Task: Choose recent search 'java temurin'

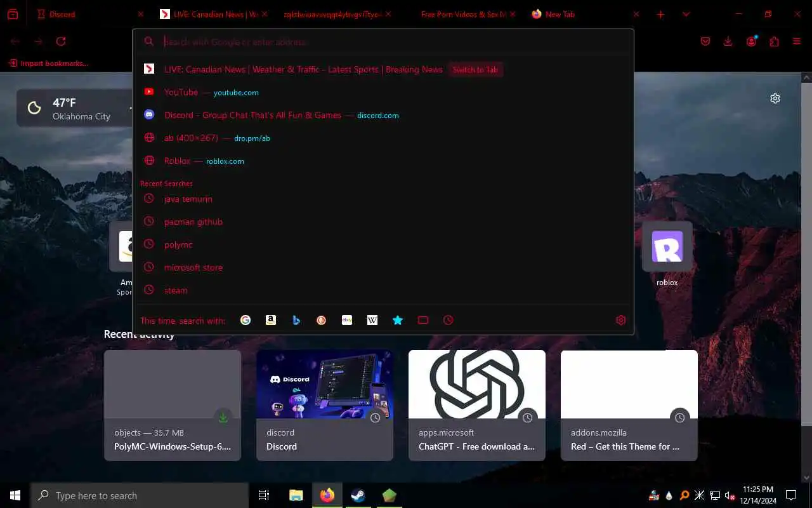Action: (x=383, y=199)
